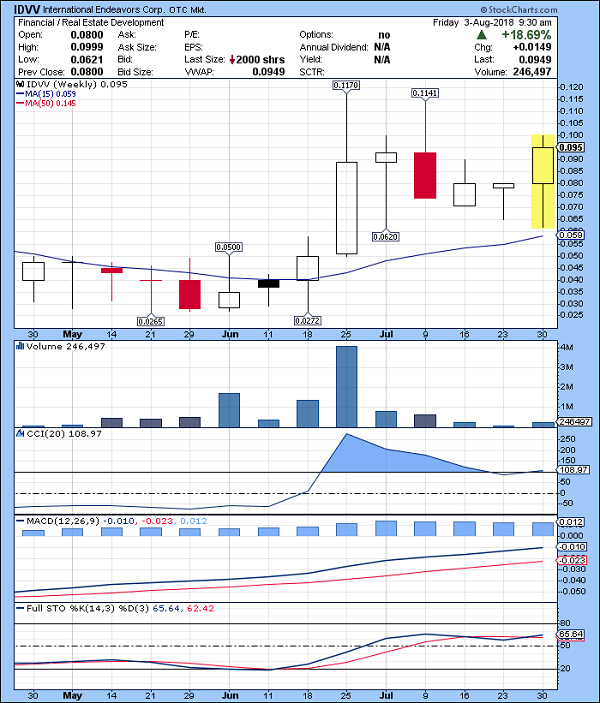Click the VWAP value 0.0949
This screenshot has width=600, height=703.
point(269,72)
